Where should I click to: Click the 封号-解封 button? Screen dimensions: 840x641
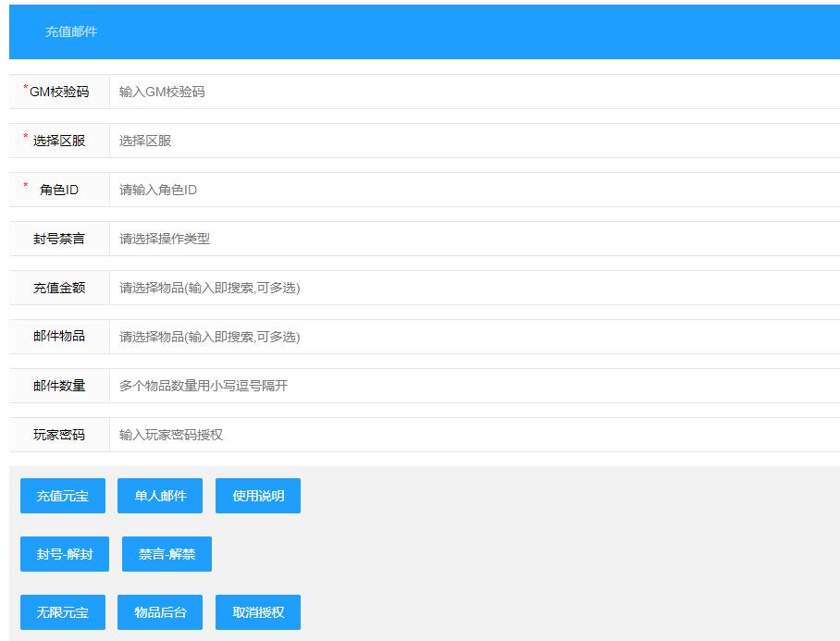point(65,554)
